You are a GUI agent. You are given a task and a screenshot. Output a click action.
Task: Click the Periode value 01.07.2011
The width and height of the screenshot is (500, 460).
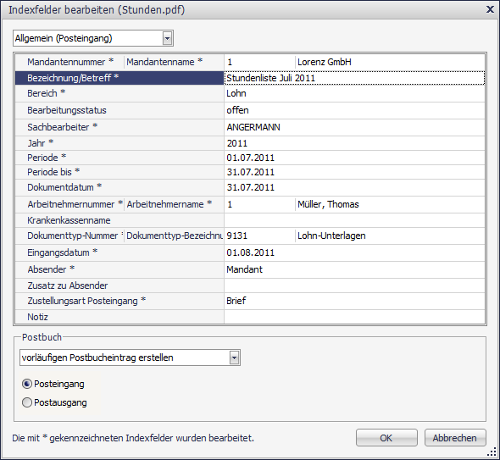(x=355, y=158)
